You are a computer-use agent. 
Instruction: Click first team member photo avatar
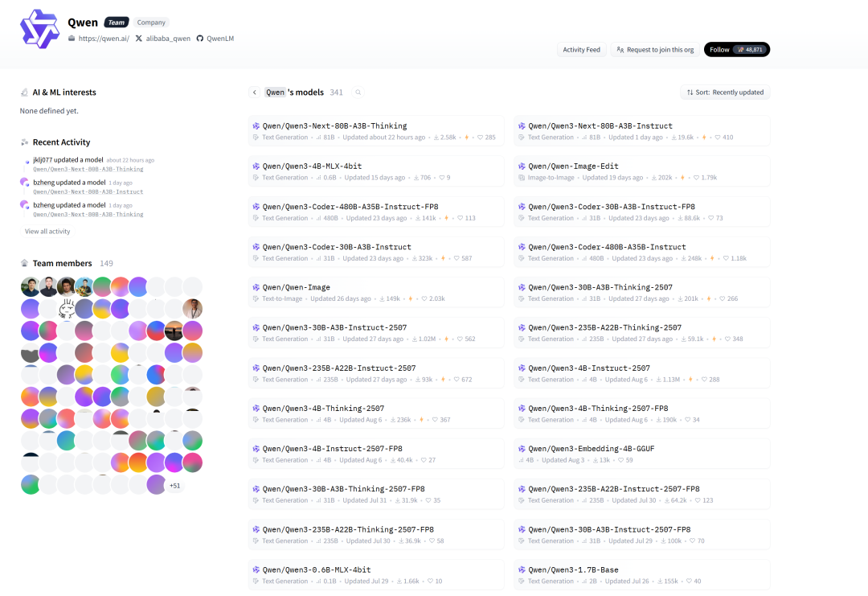(x=30, y=286)
